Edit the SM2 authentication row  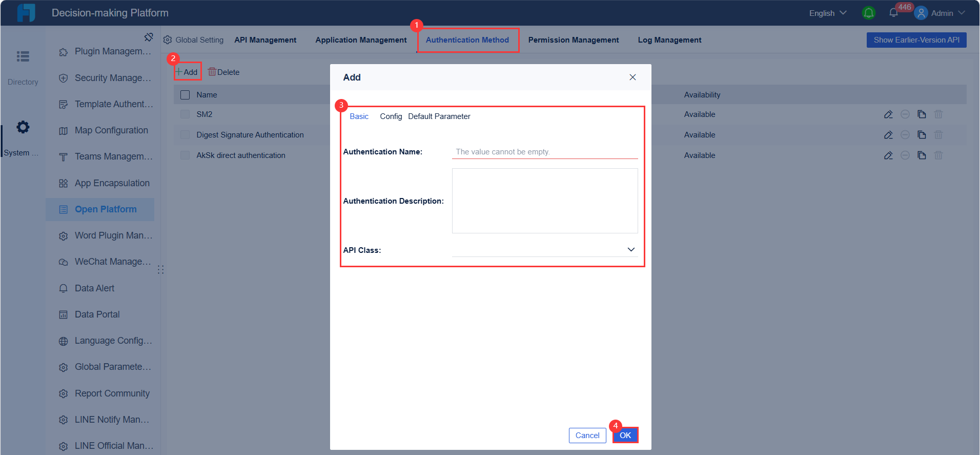tap(888, 114)
